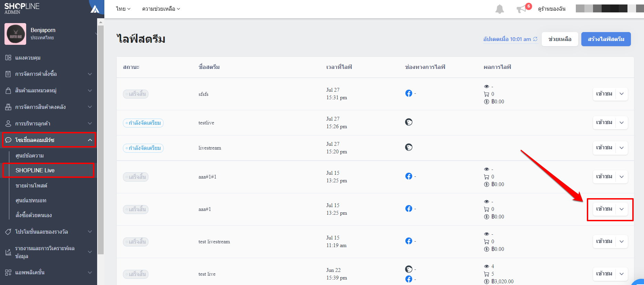This screenshot has width=644, height=285.
Task: Click the SHOPLINE Admin logo
Action: 22,9
